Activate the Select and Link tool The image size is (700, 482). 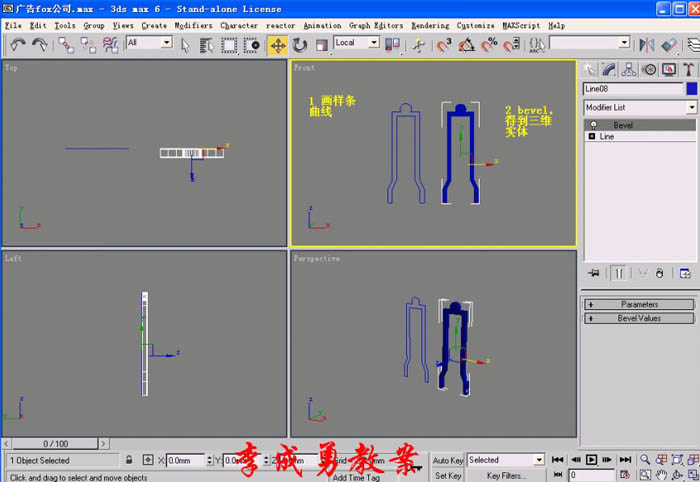(66, 45)
